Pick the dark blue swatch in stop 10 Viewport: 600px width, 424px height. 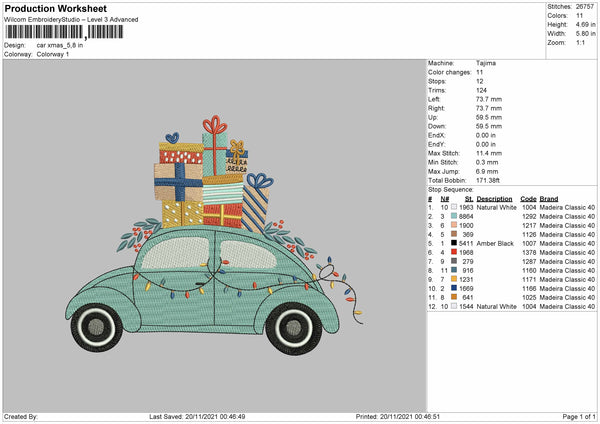click(x=454, y=288)
